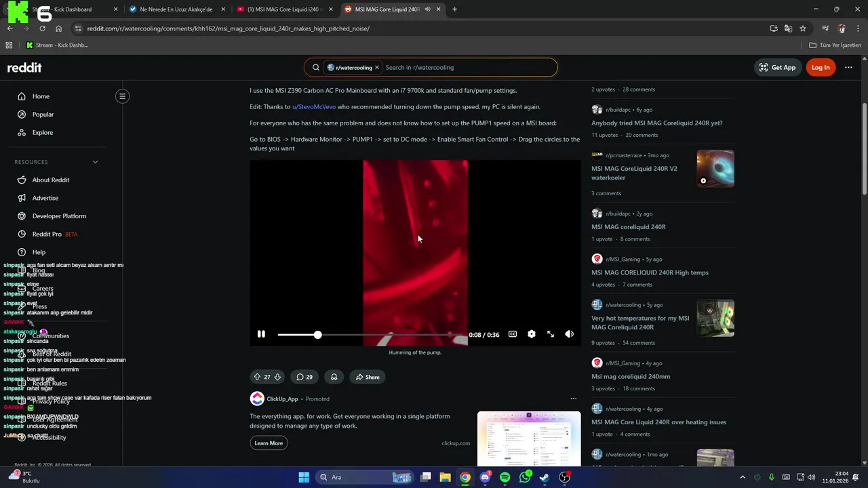
Task: Switch to YouTube MSI MAG Core Liquid tab
Action: (283, 9)
